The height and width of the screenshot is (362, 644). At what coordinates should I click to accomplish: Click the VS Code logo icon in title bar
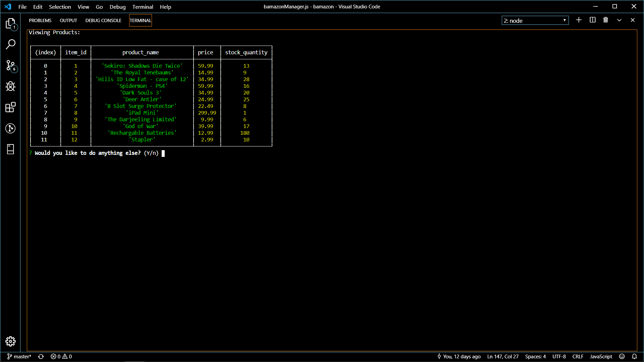8,7
